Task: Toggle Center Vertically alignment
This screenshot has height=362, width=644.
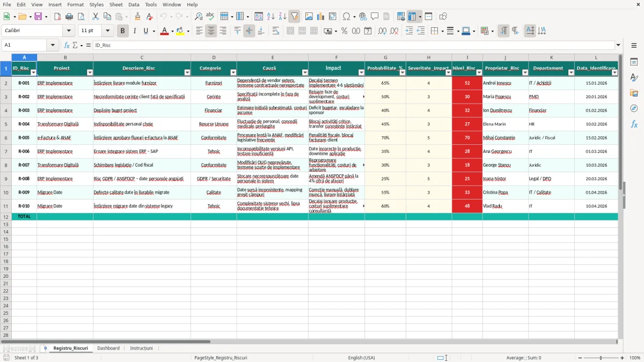Action: [249, 31]
